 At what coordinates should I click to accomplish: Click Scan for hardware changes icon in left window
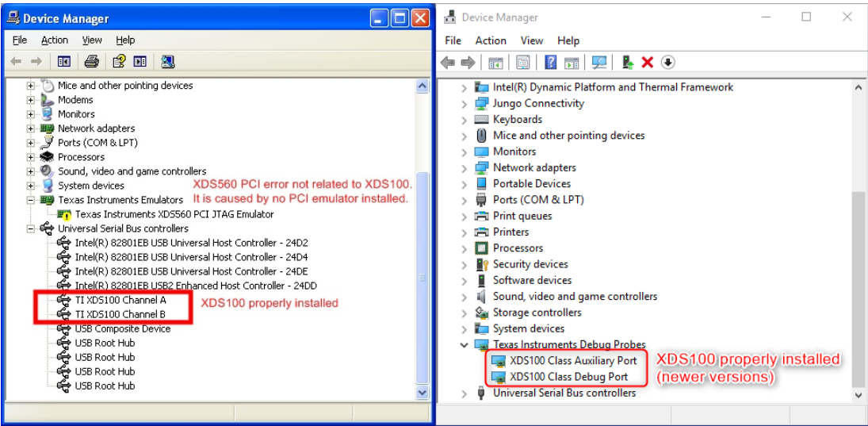(x=168, y=62)
